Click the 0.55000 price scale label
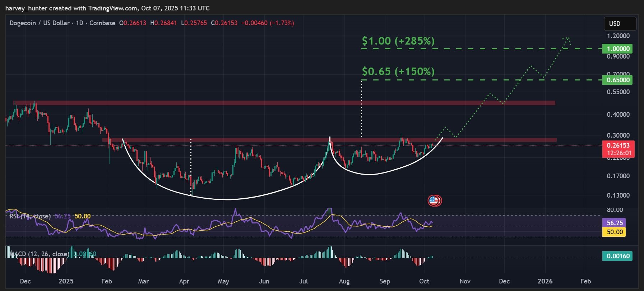This screenshot has height=291, width=644. (618, 92)
